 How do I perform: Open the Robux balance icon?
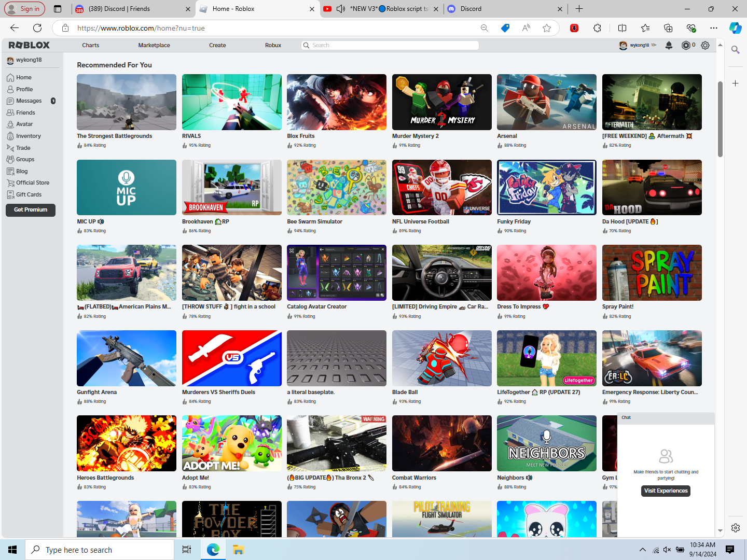[686, 45]
